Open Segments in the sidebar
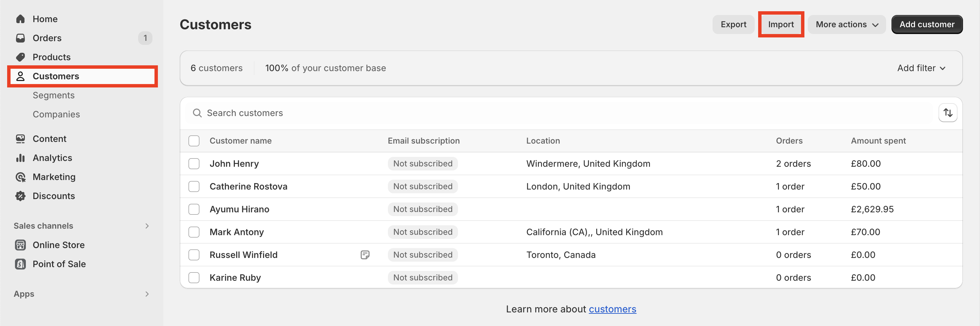Screen dimensions: 980x326 point(54,96)
